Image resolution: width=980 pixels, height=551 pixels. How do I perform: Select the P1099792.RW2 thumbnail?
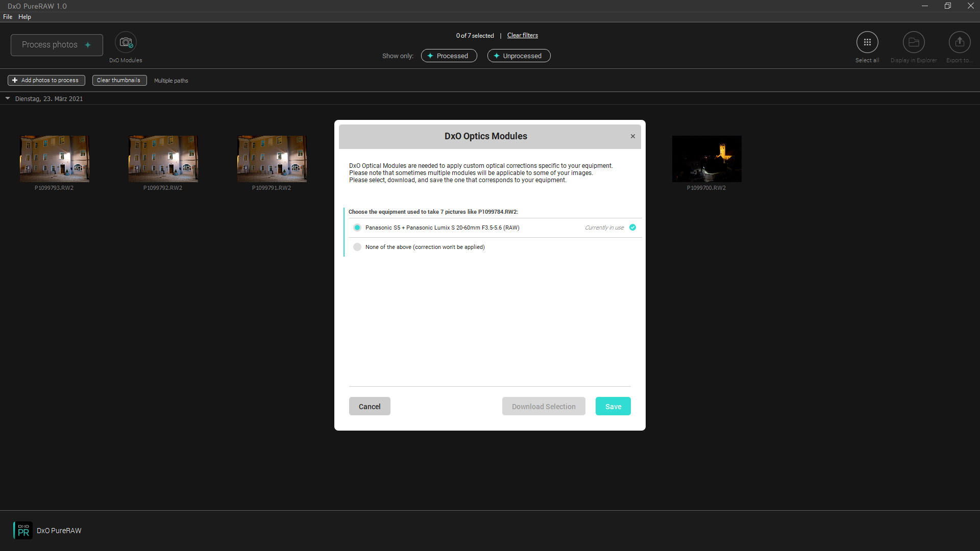coord(163,159)
